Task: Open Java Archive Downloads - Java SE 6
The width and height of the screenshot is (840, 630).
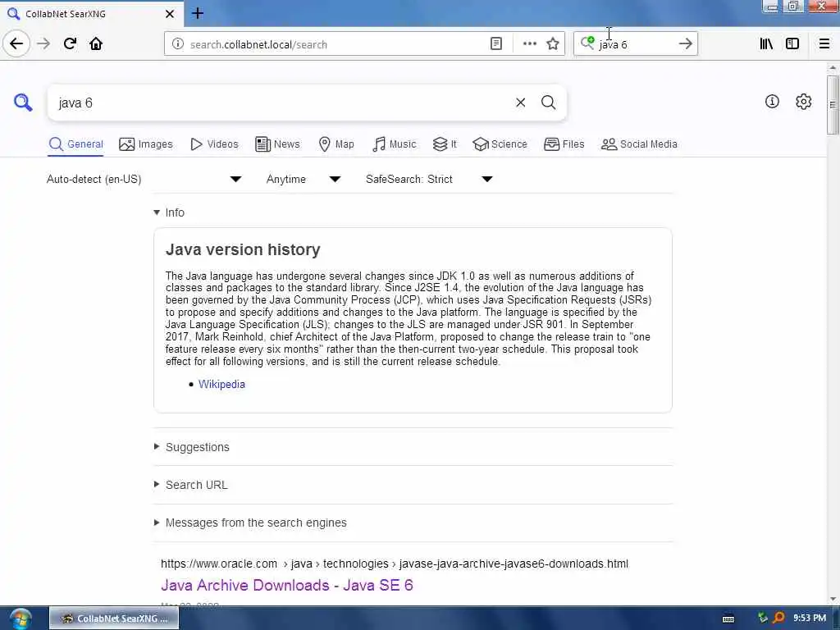Action: coord(287,585)
